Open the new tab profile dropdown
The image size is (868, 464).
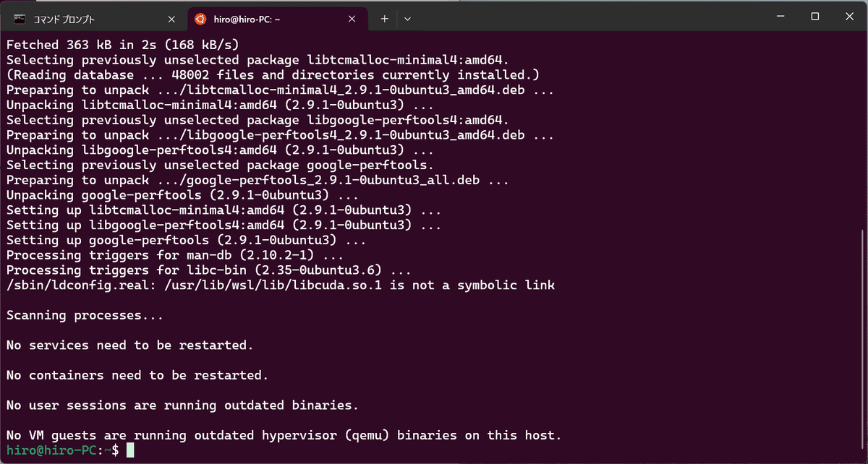pyautogui.click(x=407, y=18)
